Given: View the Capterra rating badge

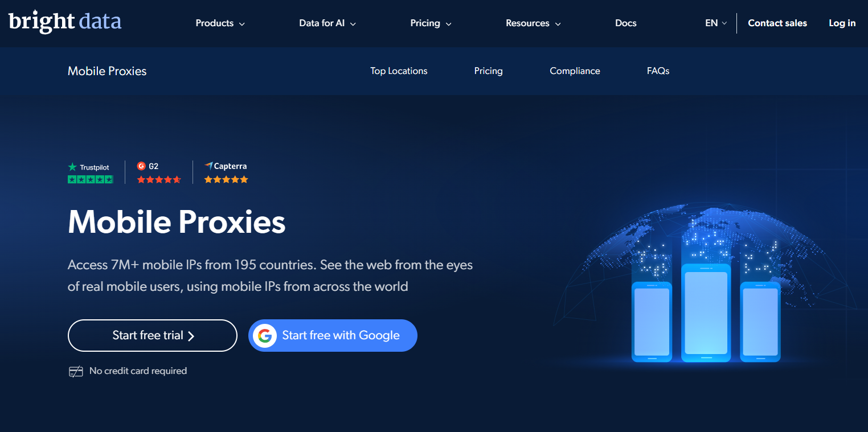Looking at the screenshot, I should [226, 172].
